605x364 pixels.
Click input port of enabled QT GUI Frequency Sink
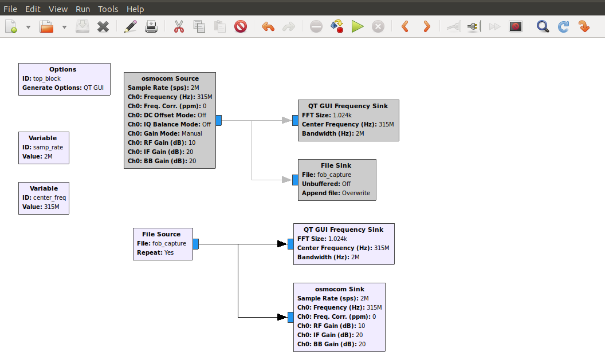click(x=290, y=244)
